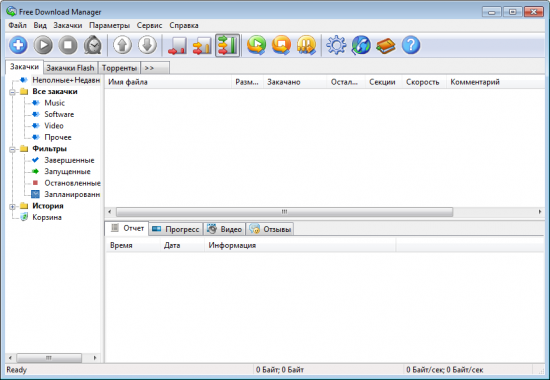
Task: Click the orange Stop all downloads icon
Action: coord(281,45)
